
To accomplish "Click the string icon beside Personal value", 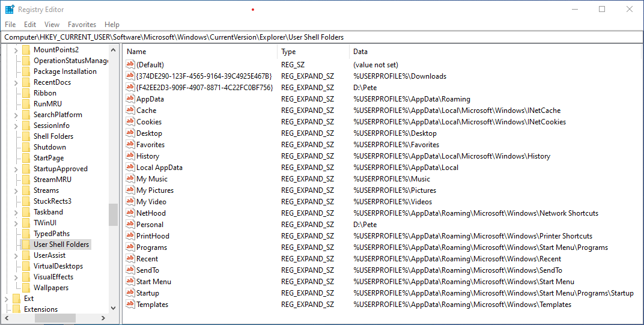I will (x=130, y=224).
